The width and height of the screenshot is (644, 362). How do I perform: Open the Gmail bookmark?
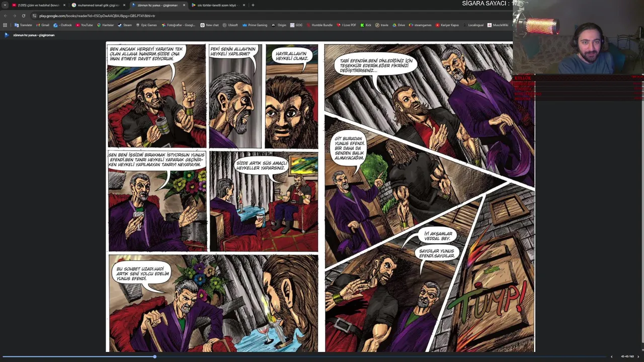coord(43,25)
